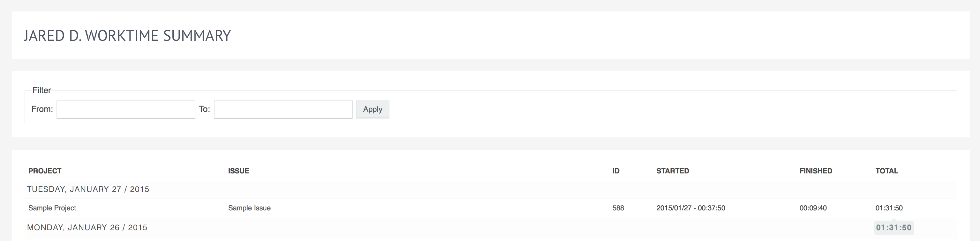The image size is (980, 241).
Task: Click the finished time 00:09:40
Action: click(813, 208)
